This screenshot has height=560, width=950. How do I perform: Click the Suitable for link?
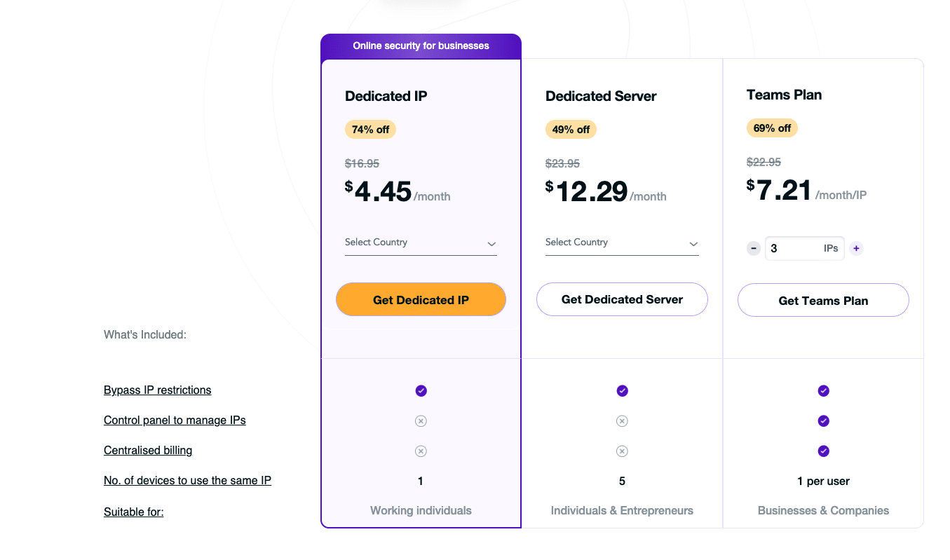tap(133, 512)
